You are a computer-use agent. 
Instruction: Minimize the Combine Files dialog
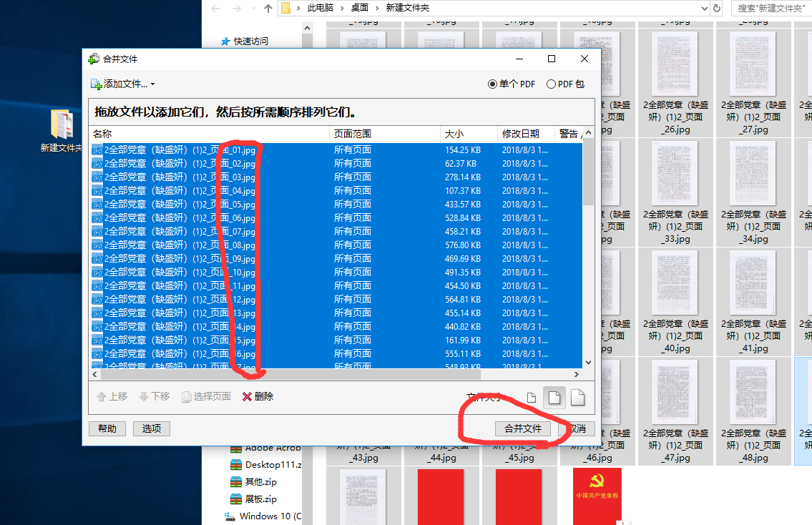click(x=519, y=59)
